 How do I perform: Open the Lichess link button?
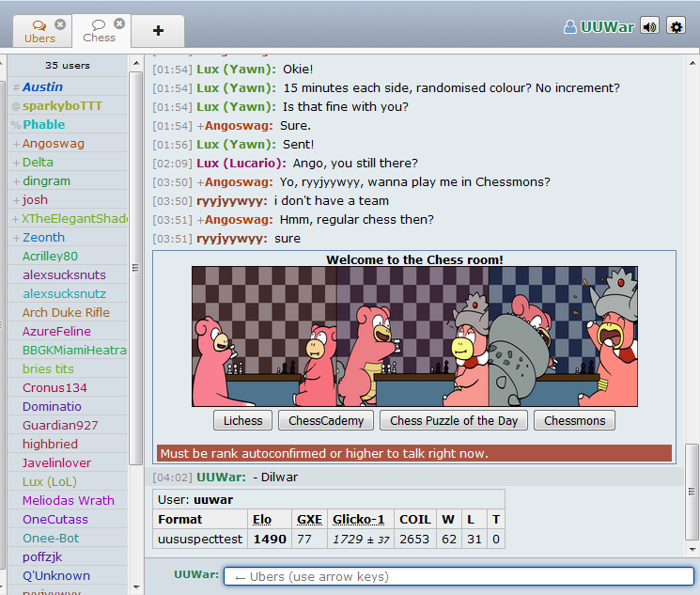coord(242,421)
